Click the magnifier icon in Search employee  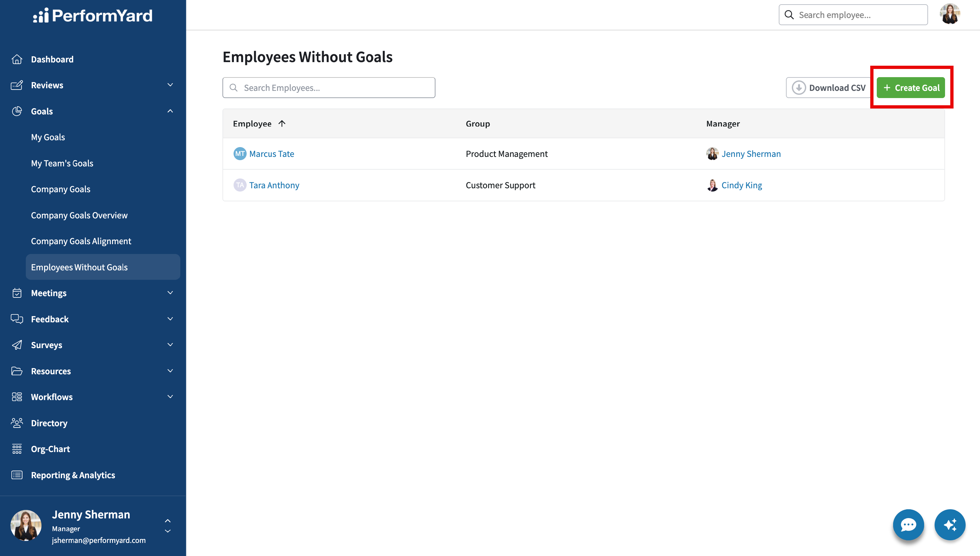789,15
